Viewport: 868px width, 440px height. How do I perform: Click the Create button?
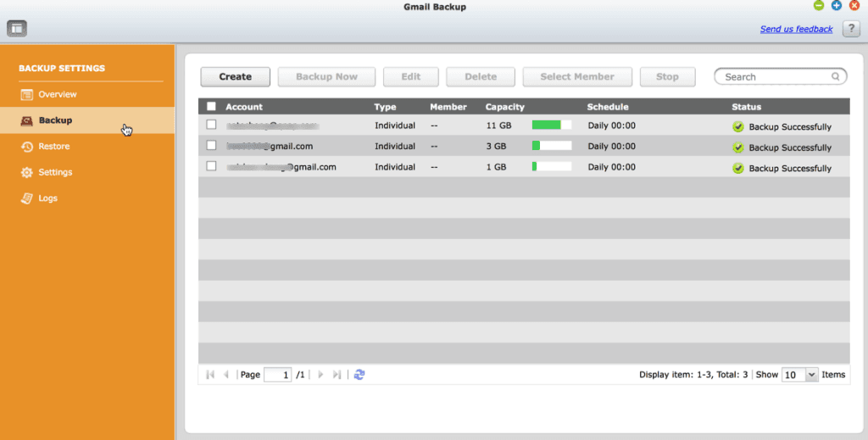tap(236, 77)
